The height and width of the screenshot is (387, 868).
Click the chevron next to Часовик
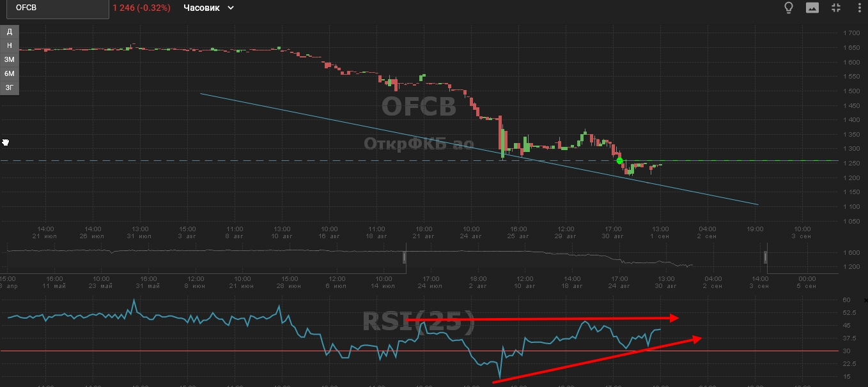[x=231, y=8]
